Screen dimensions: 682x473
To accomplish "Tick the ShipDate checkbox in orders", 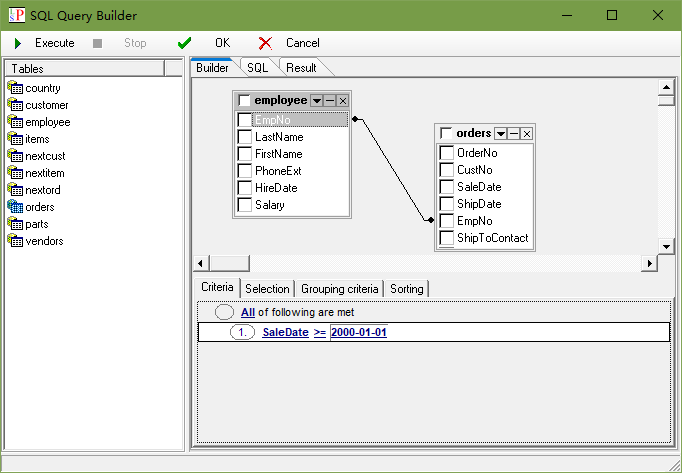I will 447,204.
